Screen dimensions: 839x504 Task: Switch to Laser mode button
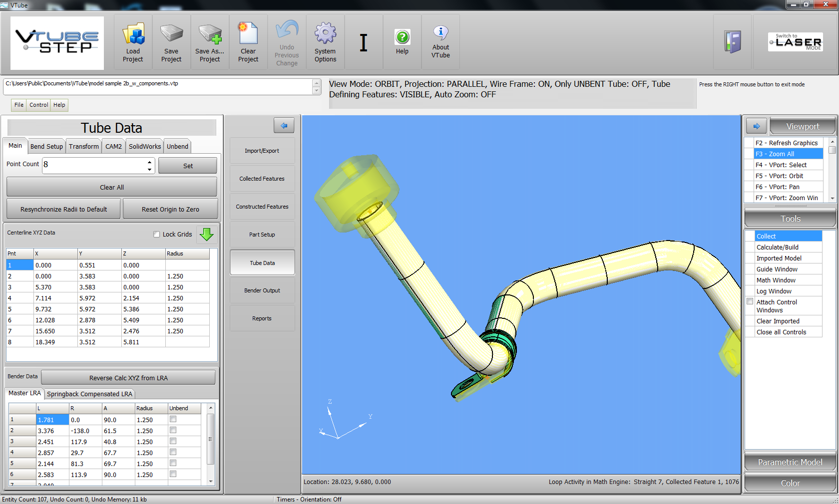click(795, 42)
